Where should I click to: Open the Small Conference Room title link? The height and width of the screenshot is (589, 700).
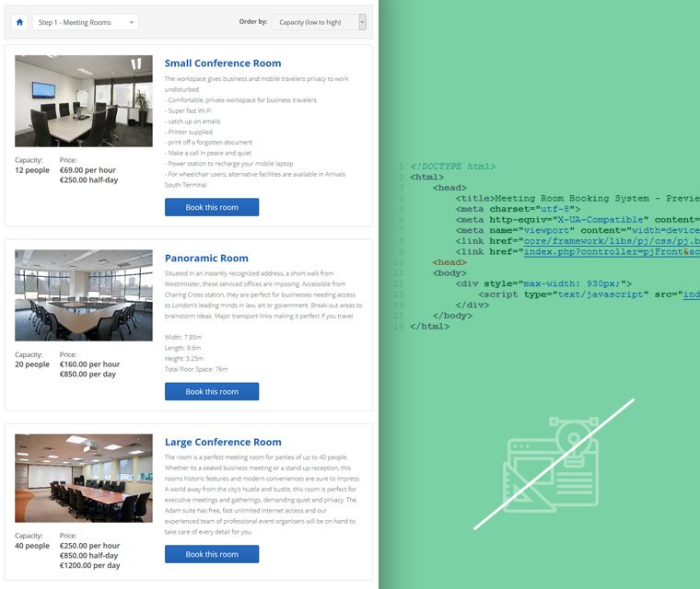tap(223, 64)
